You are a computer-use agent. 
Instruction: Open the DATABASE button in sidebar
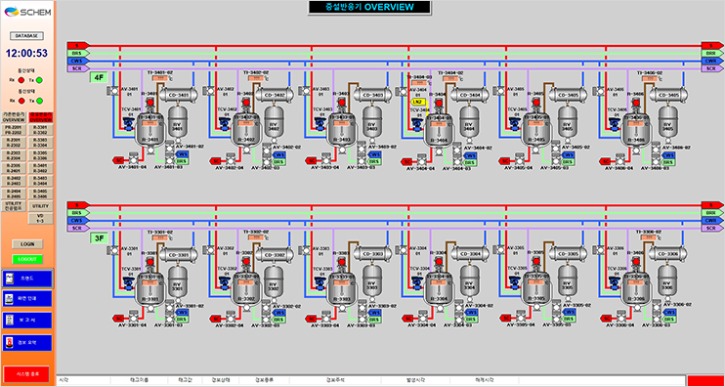click(x=27, y=36)
